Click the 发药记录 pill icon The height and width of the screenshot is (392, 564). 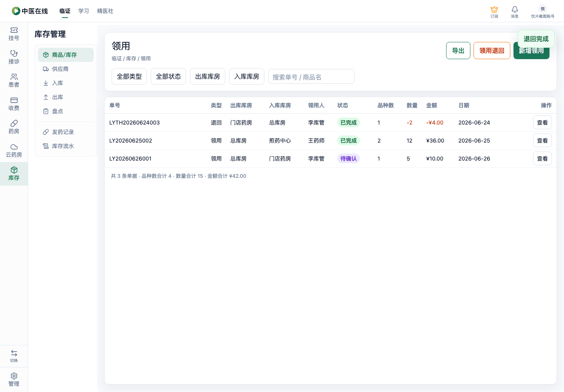tap(46, 132)
